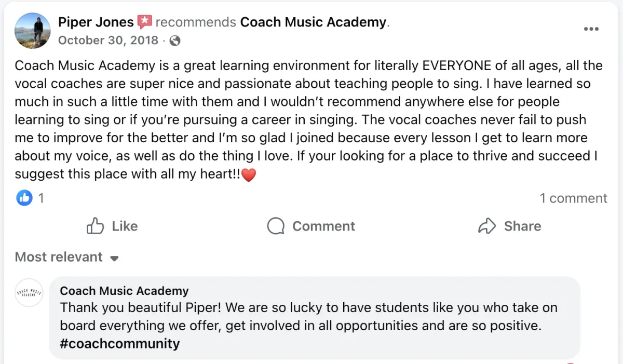623x364 pixels.
Task: Open the 1 comment link
Action: 573,198
